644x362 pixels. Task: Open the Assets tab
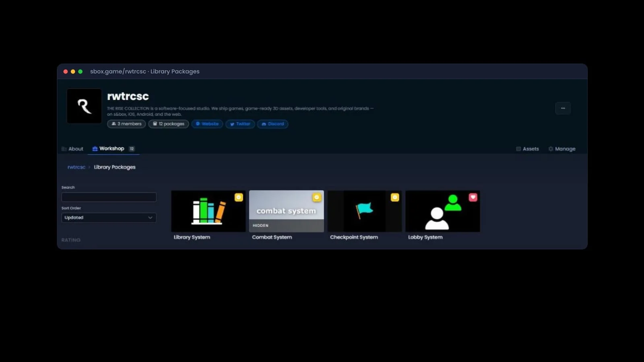pos(527,149)
